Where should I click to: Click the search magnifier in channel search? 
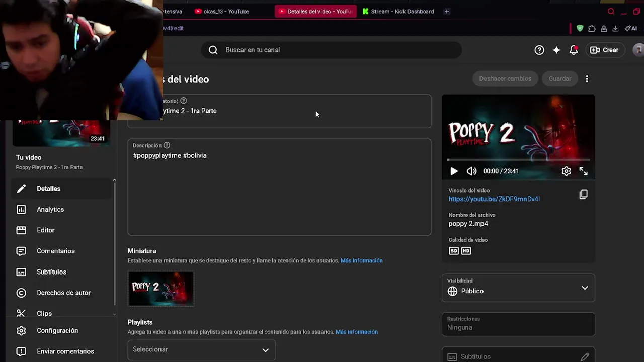pyautogui.click(x=213, y=50)
